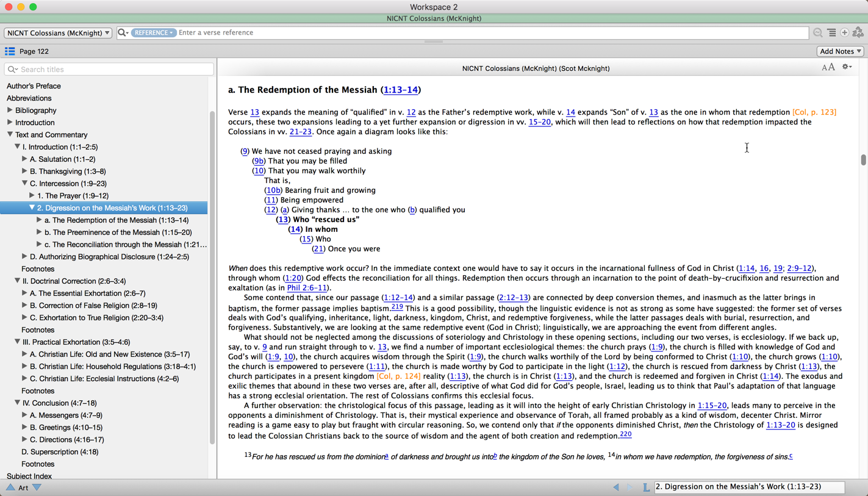Open the REFERENCE search type selector
Viewport: 868px width, 496px height.
click(x=154, y=33)
